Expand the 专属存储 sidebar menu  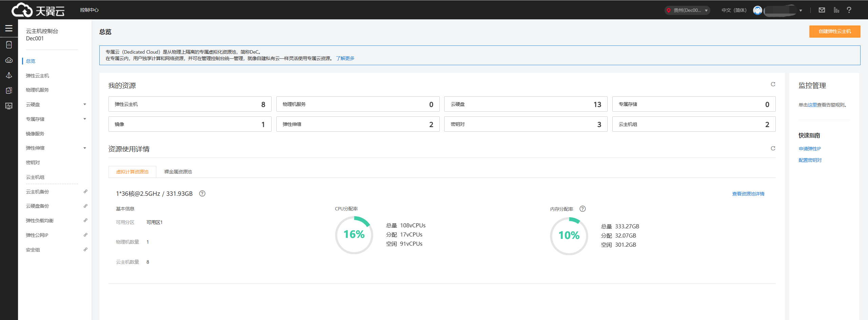[85, 119]
